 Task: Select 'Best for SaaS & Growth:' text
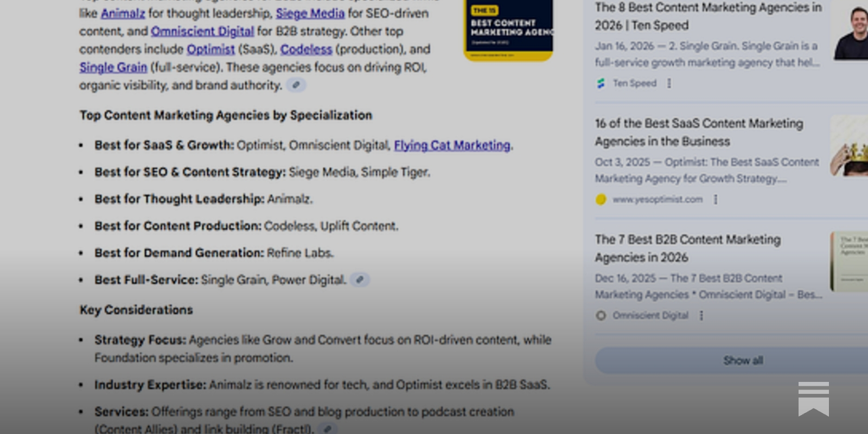tap(164, 145)
